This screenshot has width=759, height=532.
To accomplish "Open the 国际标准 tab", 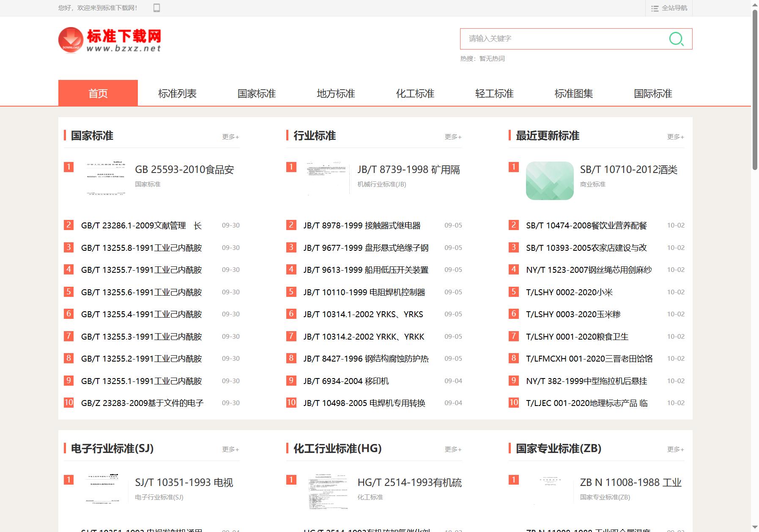I will click(653, 93).
